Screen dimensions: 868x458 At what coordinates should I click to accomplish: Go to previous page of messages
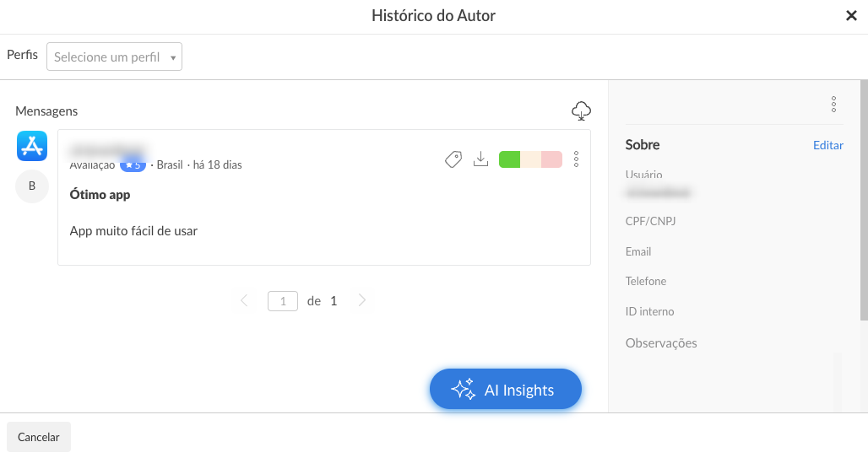[244, 300]
